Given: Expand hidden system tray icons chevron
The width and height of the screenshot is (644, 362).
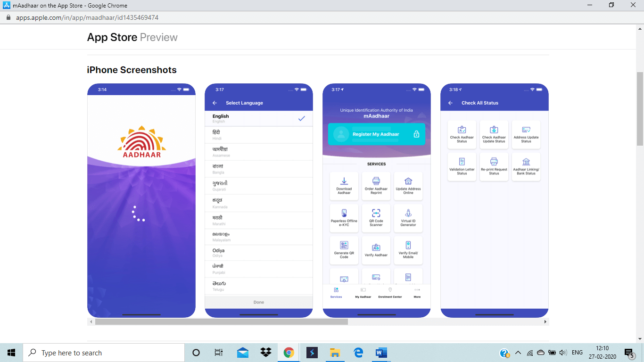Looking at the screenshot, I should (x=518, y=353).
